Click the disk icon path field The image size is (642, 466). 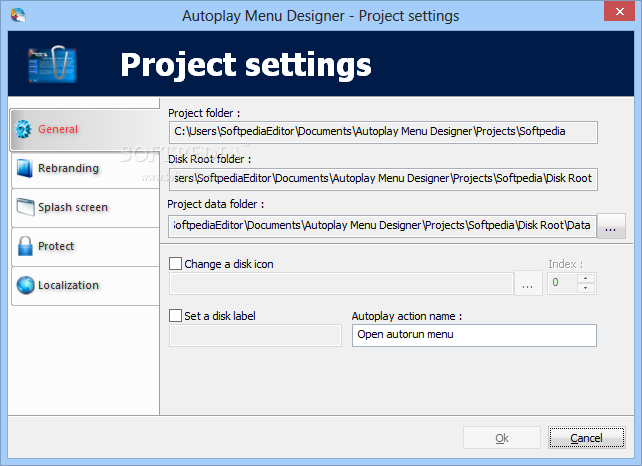tap(341, 283)
